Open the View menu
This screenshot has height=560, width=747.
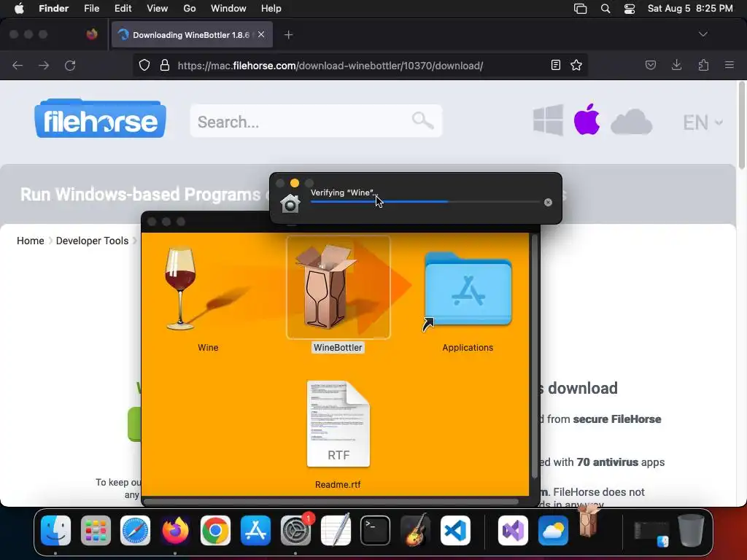tap(158, 9)
